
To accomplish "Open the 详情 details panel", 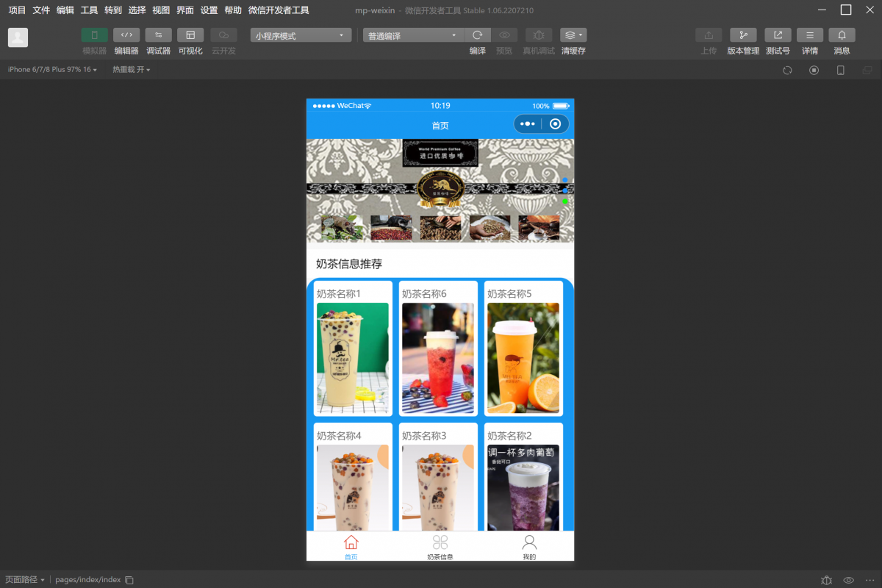I will tap(810, 35).
